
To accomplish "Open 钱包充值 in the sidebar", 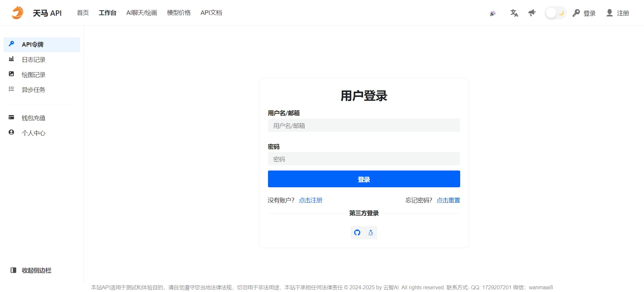I will coord(42,118).
